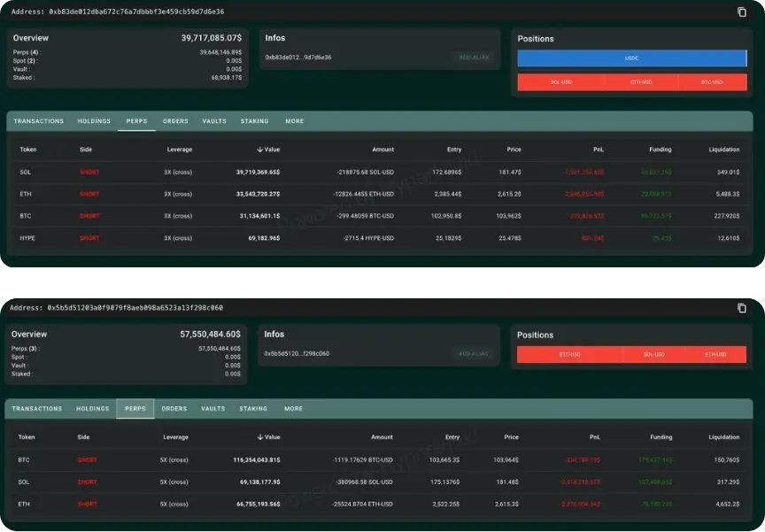765x532 pixels.
Task: Go to STAKING tab in upper panel
Action: pyautogui.click(x=255, y=121)
